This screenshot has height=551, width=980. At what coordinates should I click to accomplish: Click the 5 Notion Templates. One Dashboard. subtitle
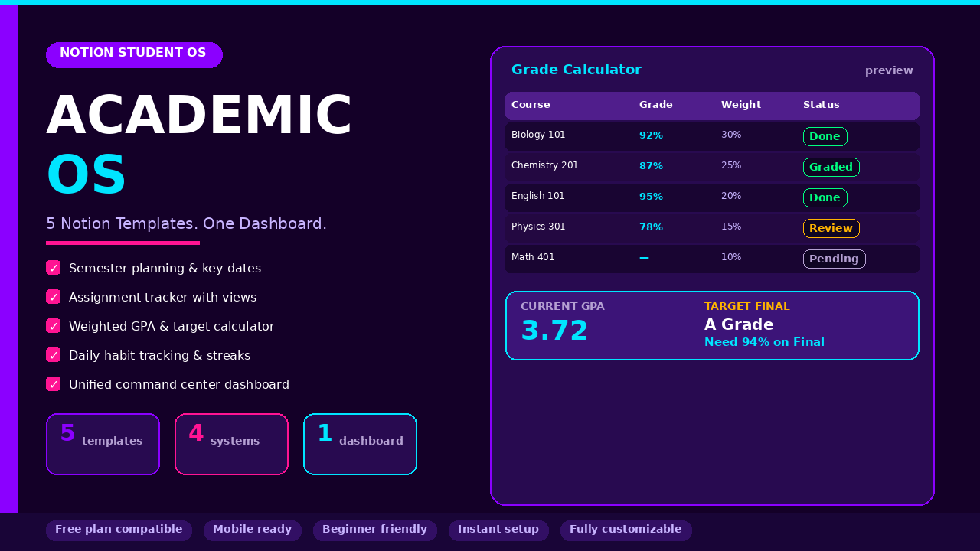click(x=186, y=223)
